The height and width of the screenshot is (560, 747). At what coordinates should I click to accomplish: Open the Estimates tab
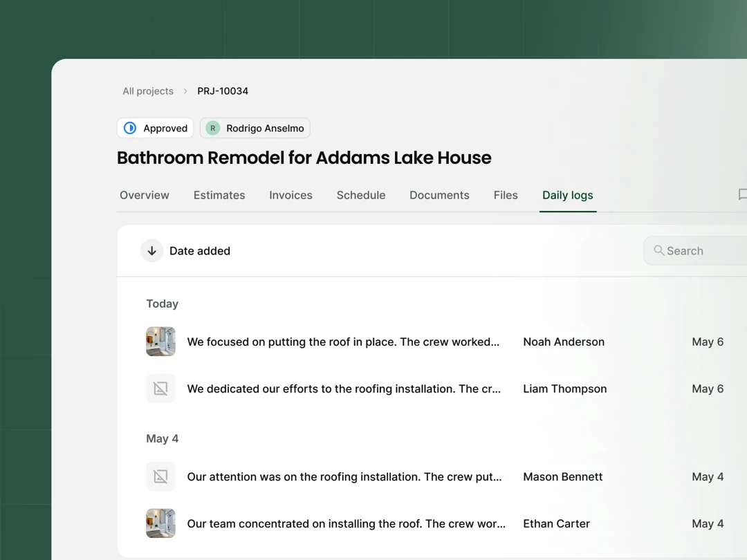[219, 195]
